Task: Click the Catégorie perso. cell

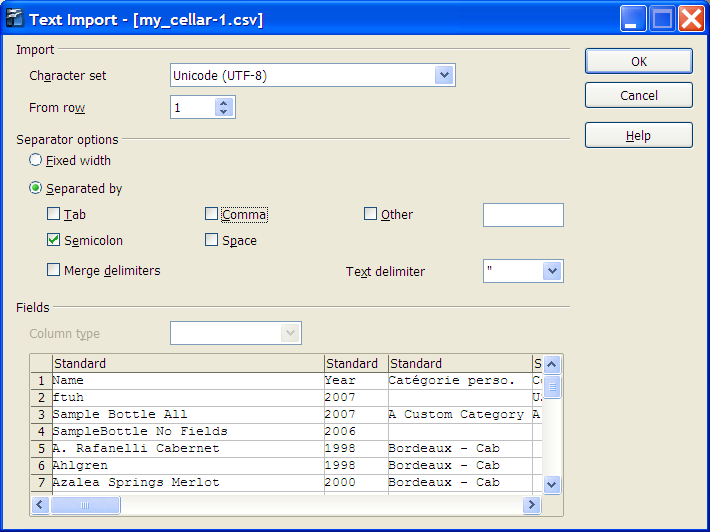Action: [460, 381]
